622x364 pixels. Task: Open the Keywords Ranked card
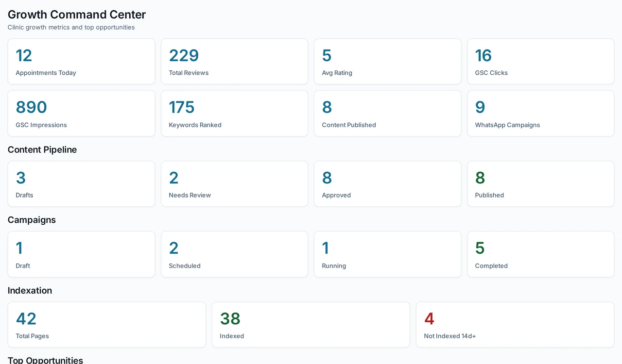(234, 114)
